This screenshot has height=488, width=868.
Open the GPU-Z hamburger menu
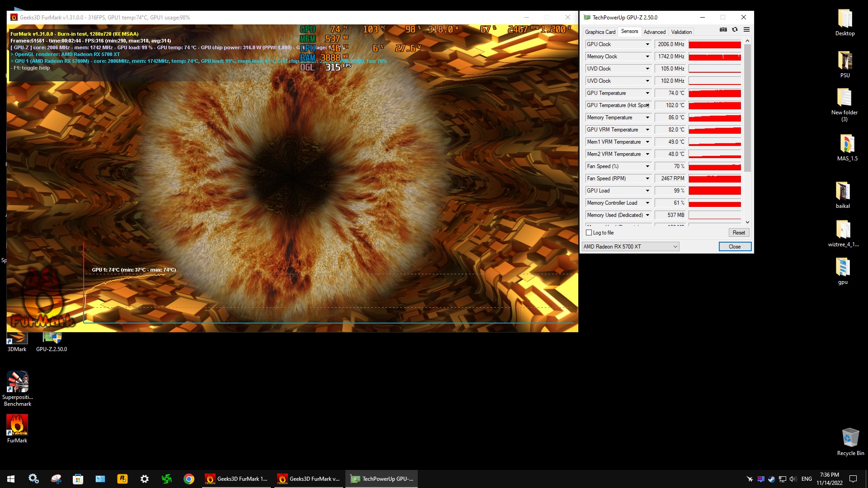(746, 29)
